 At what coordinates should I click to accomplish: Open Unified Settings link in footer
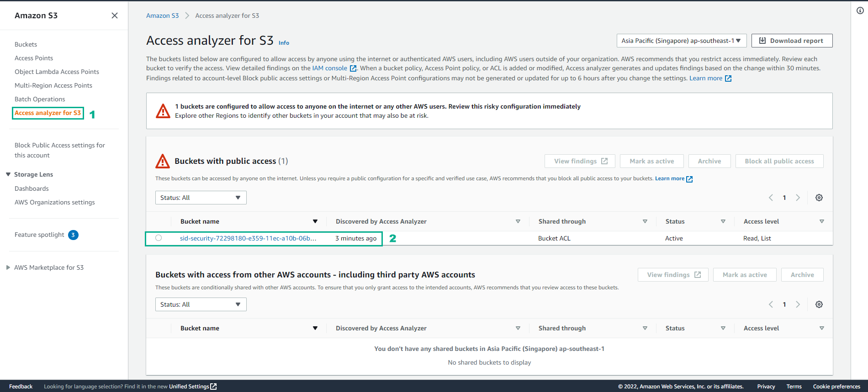pyautogui.click(x=193, y=387)
